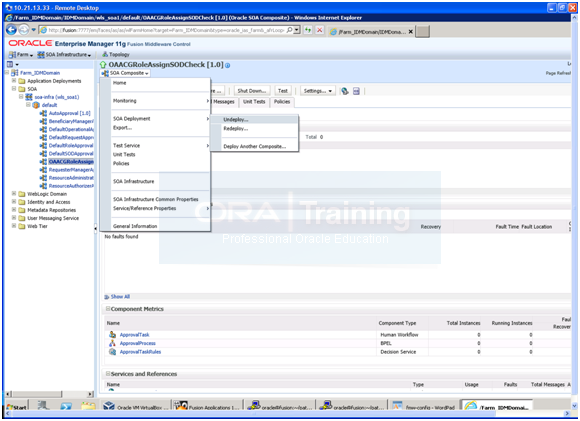Collapse the Farm_IDMDomain tree node

click(7, 73)
